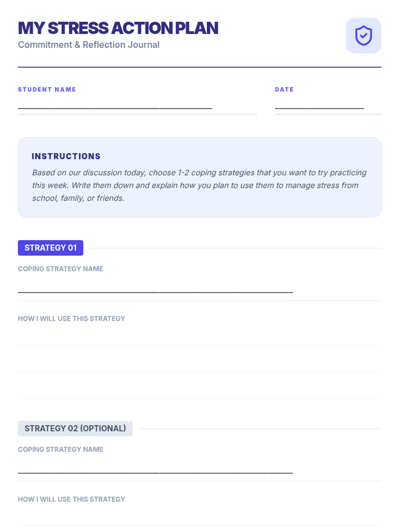The width and height of the screenshot is (399, 532).
Task: Click the instructions paragraph text
Action: point(199,185)
